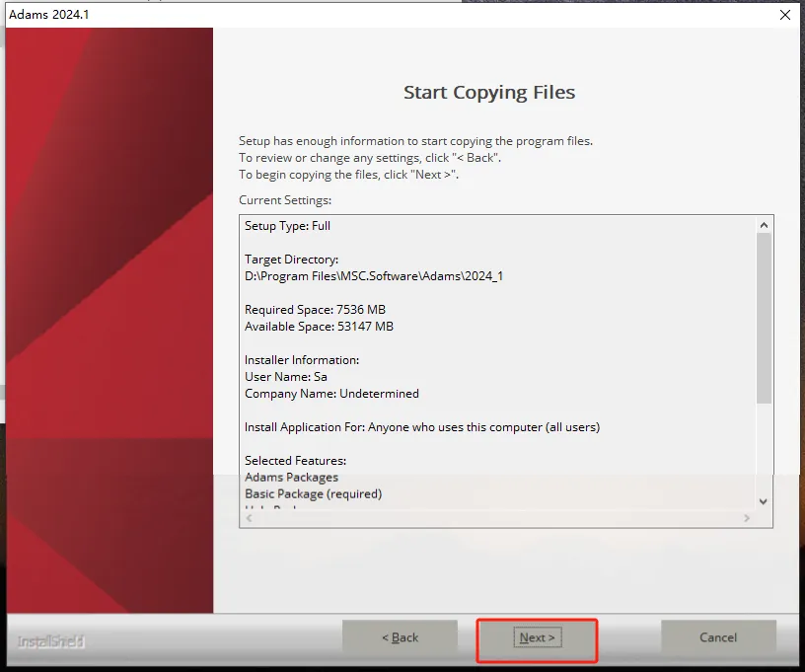805x672 pixels.
Task: Click 'Adams Packages' feature line
Action: [x=291, y=478]
